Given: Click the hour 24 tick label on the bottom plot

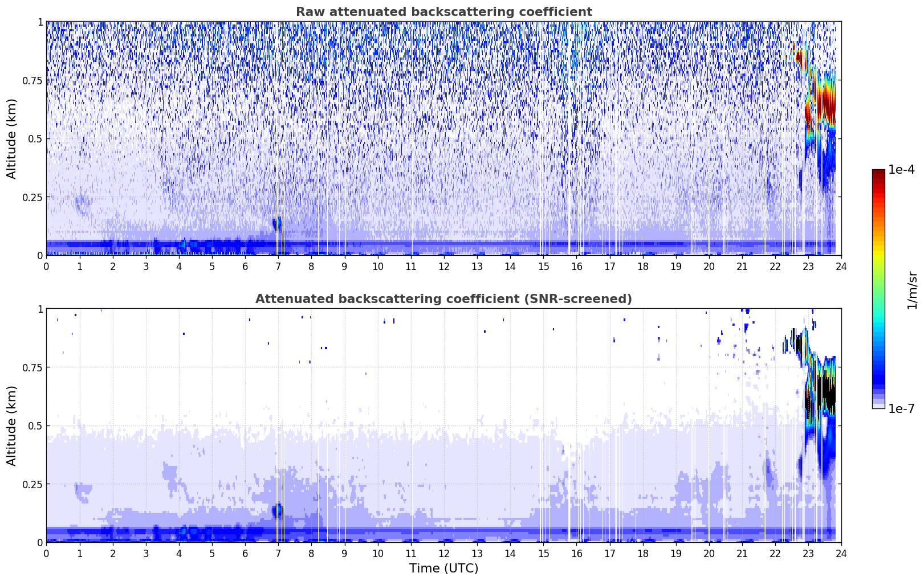Looking at the screenshot, I should pos(841,553).
